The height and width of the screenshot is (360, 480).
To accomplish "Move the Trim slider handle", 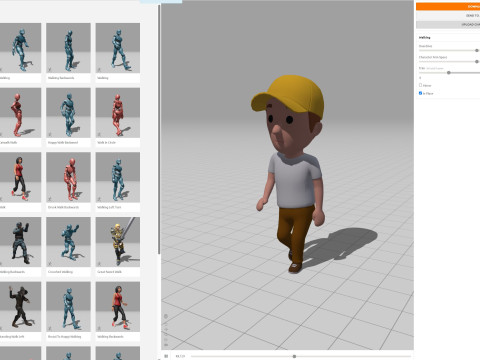I will 449,73.
